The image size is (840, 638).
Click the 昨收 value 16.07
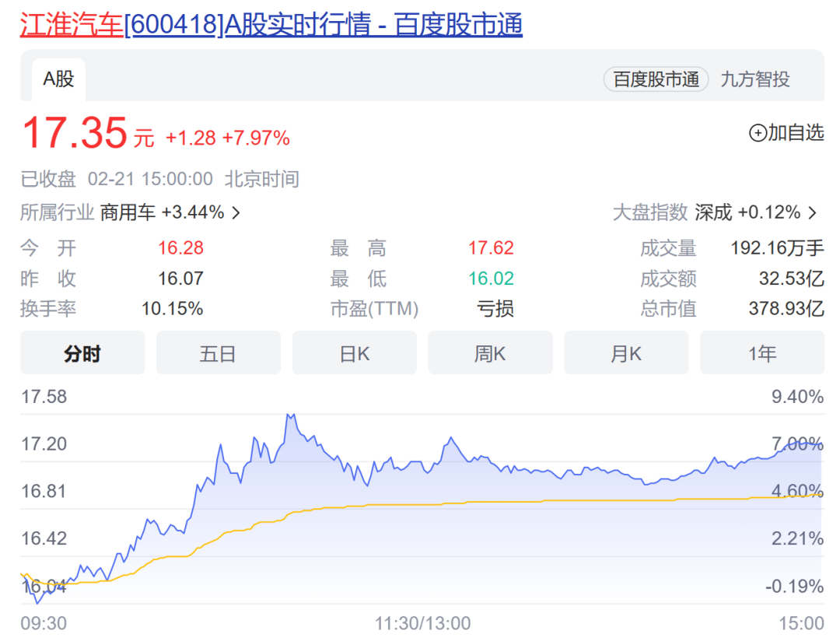(x=180, y=279)
